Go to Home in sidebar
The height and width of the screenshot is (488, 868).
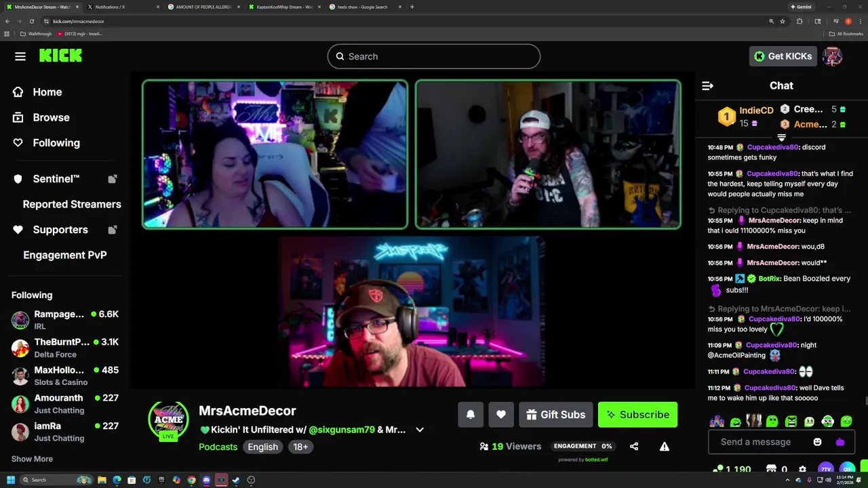coord(37,92)
